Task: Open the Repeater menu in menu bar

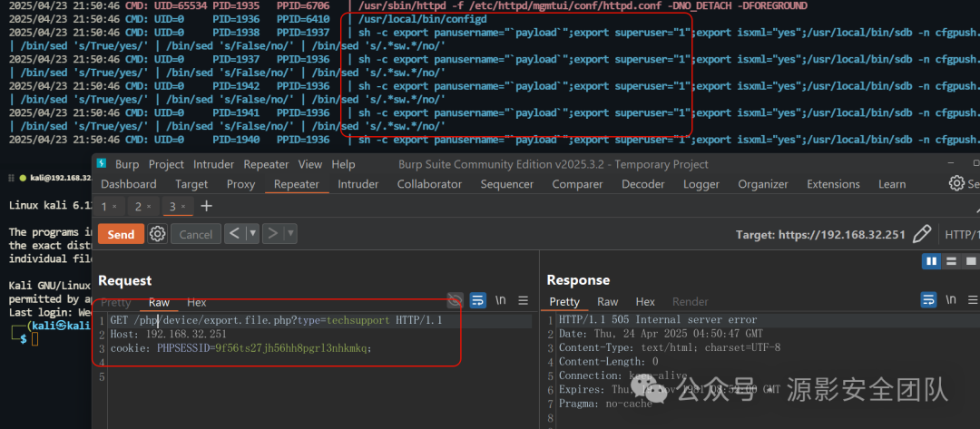Action: tap(266, 164)
